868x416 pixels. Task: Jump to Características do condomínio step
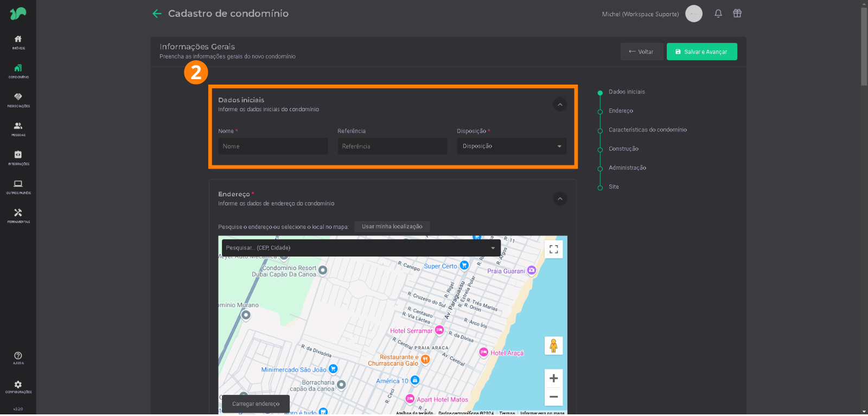coord(648,130)
